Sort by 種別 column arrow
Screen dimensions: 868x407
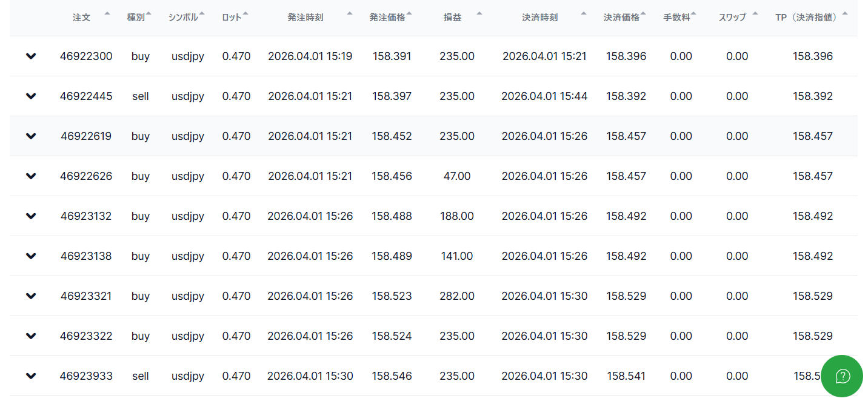click(x=149, y=13)
